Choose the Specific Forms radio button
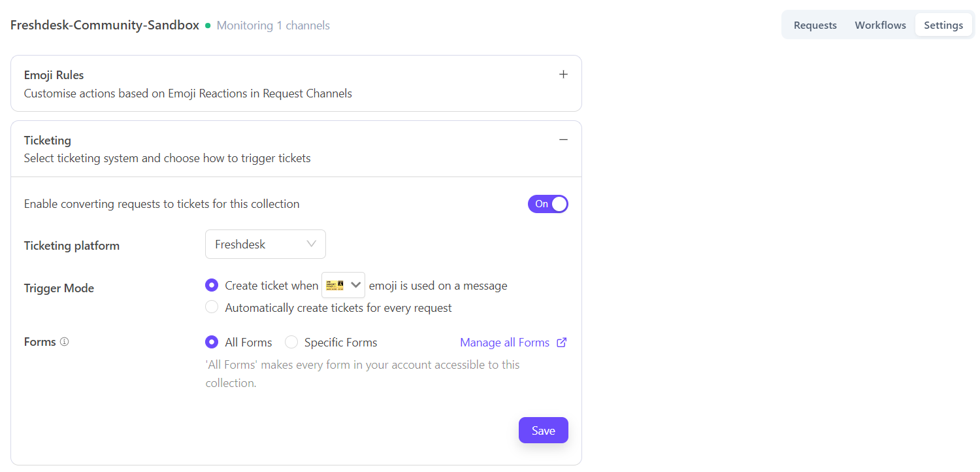 291,342
